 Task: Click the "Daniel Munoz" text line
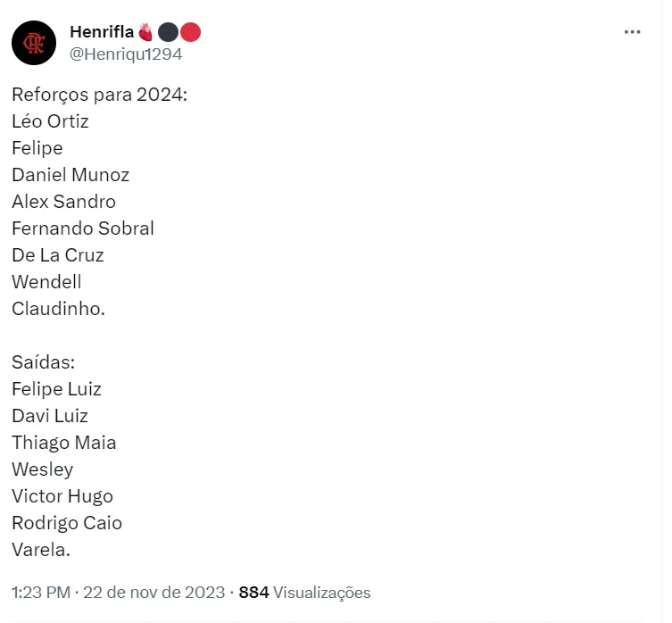click(x=71, y=175)
